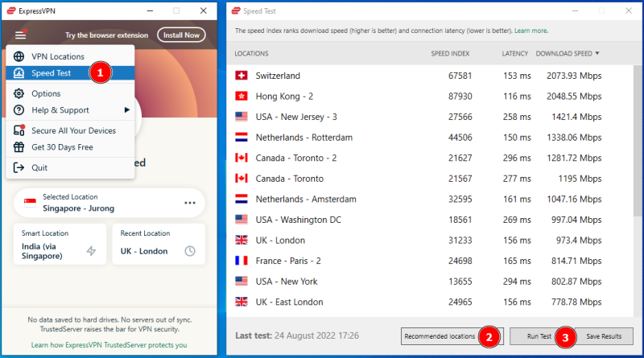This screenshot has height=358, width=644.
Task: Select Speed Test from the menu
Action: (x=52, y=73)
